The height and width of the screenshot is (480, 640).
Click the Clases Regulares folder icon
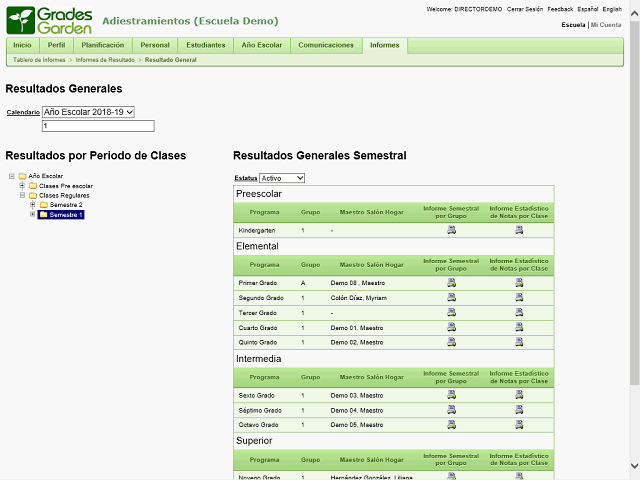pos(33,196)
